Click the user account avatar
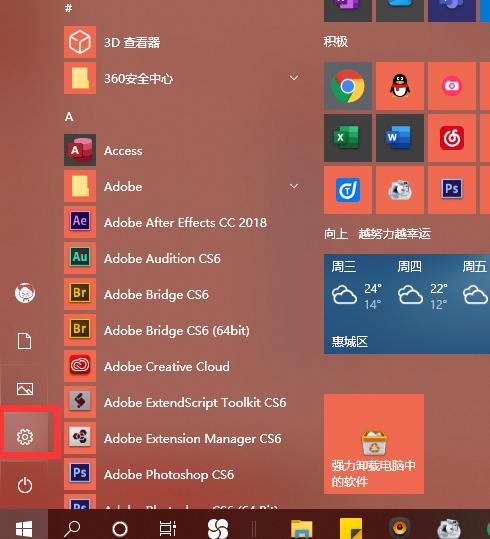490x539 pixels. (25, 293)
